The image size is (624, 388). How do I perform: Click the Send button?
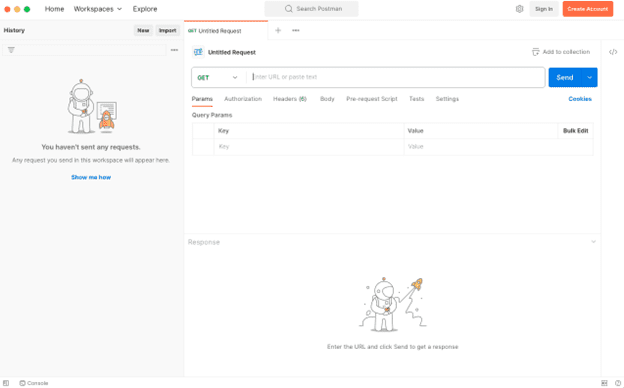click(565, 78)
